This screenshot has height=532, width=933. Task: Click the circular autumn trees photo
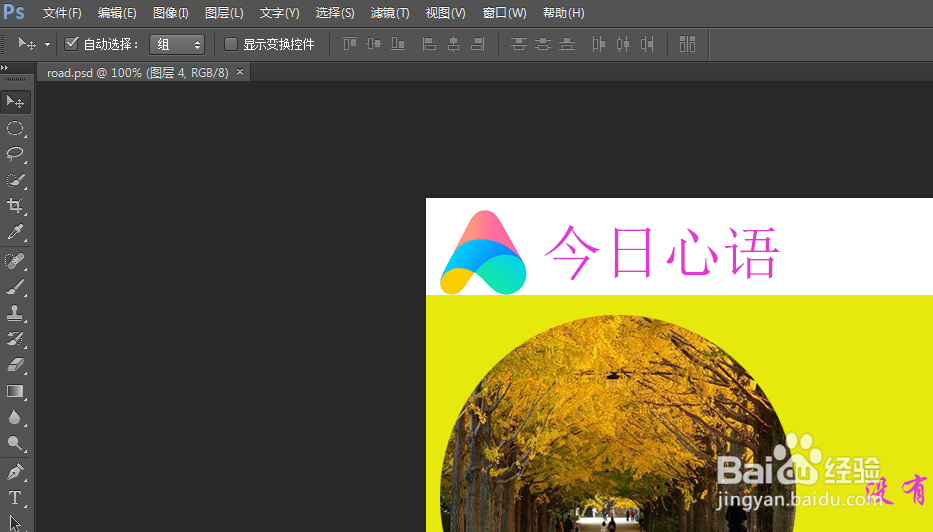[617, 424]
